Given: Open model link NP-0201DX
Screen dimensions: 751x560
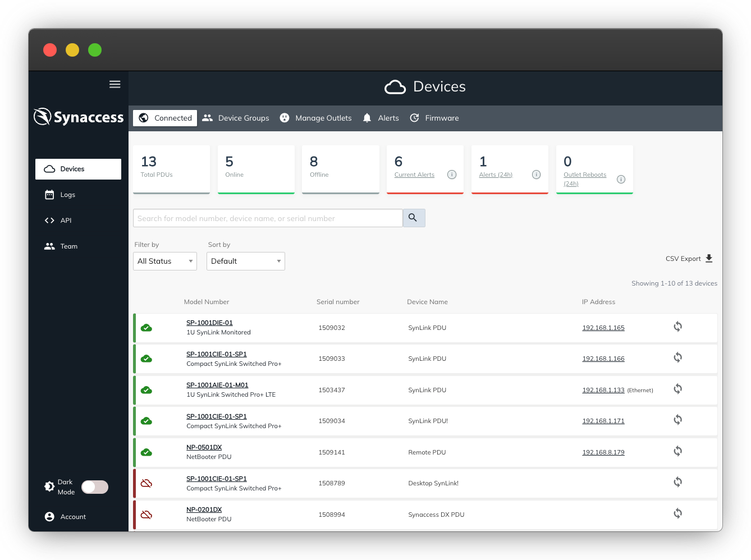Looking at the screenshot, I should [x=204, y=509].
